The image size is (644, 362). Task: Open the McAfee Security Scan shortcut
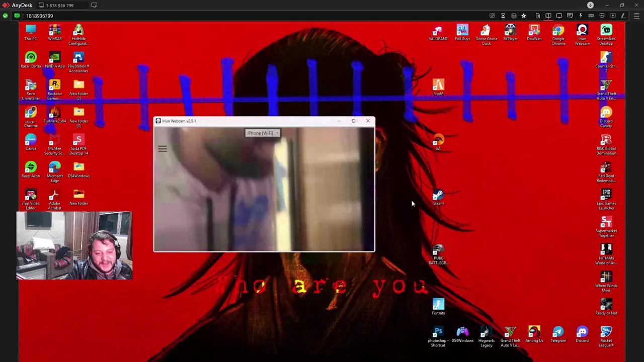coord(55,144)
